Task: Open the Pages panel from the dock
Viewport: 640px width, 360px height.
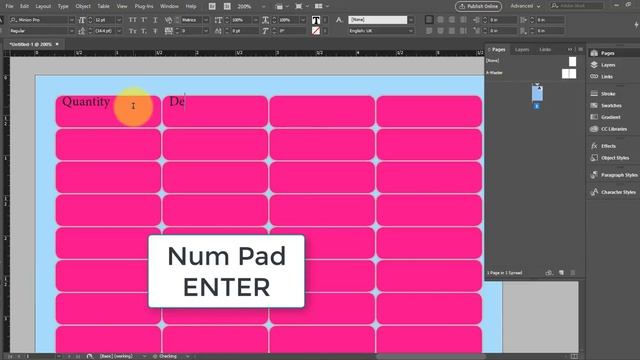Action: (x=602, y=53)
